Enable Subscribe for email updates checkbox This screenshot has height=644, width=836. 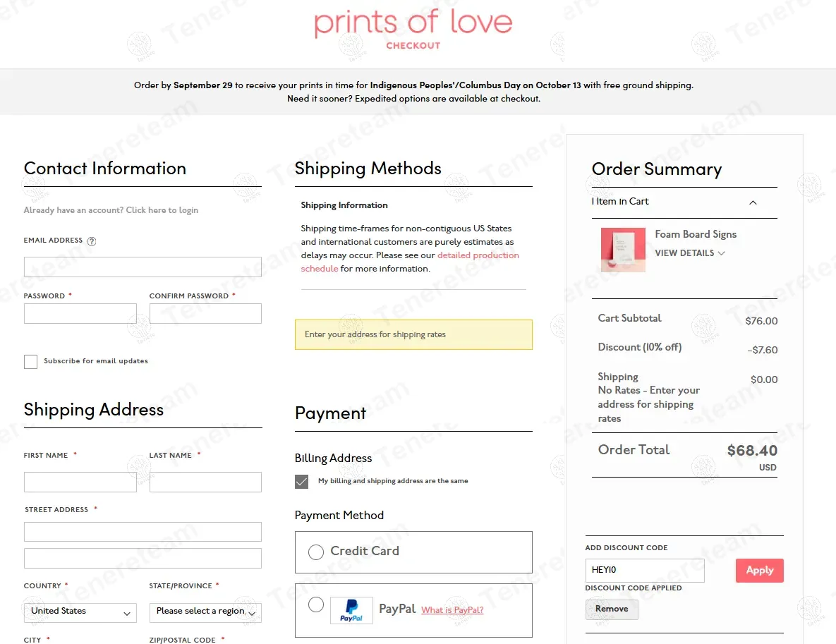(31, 362)
